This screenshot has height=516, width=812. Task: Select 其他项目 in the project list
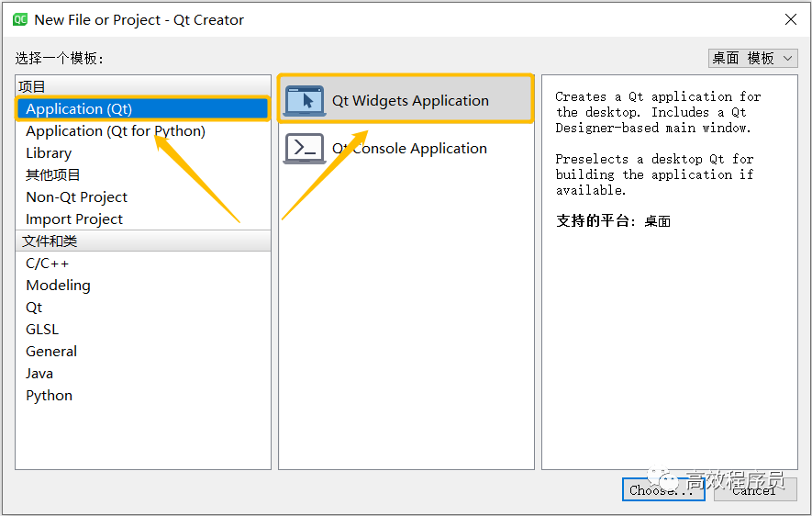tap(142, 175)
